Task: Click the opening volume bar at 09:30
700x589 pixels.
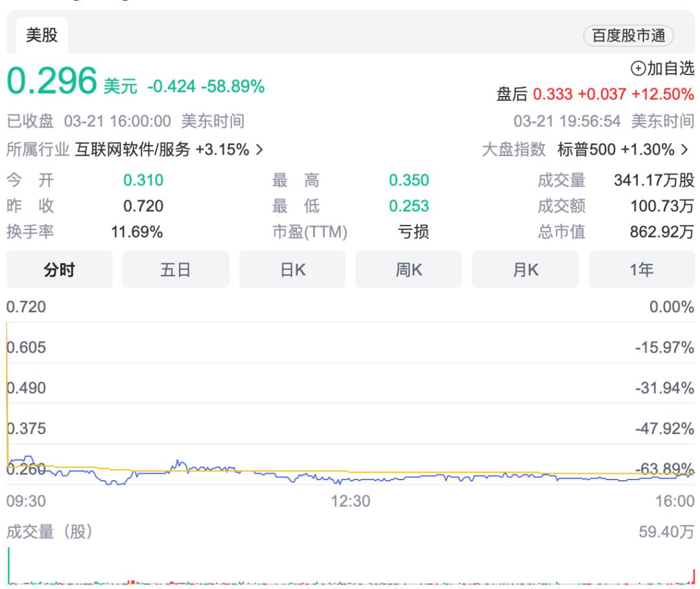Action: point(8,566)
